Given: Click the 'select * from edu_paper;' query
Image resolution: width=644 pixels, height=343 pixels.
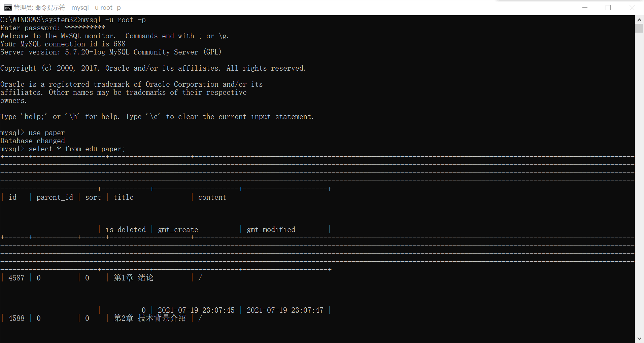Looking at the screenshot, I should click(77, 149).
